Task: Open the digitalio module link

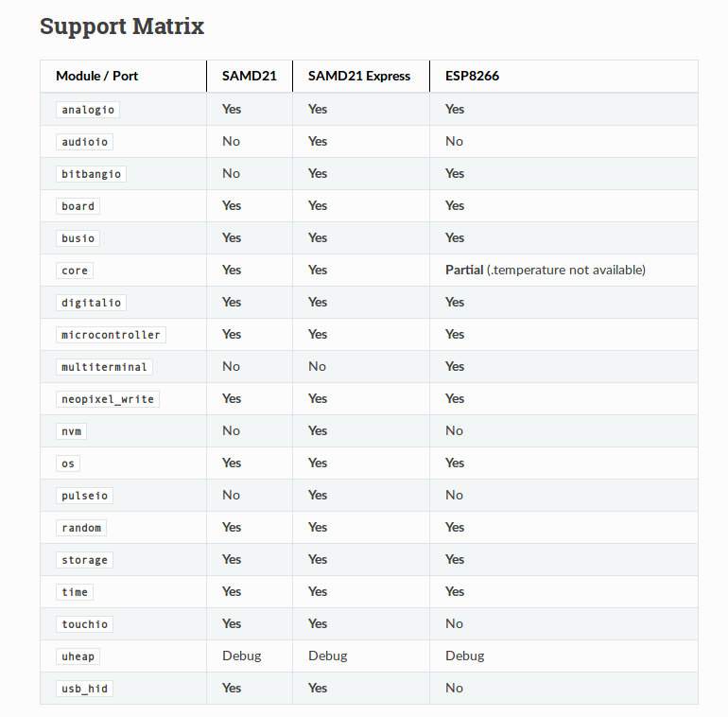Action: 91,303
